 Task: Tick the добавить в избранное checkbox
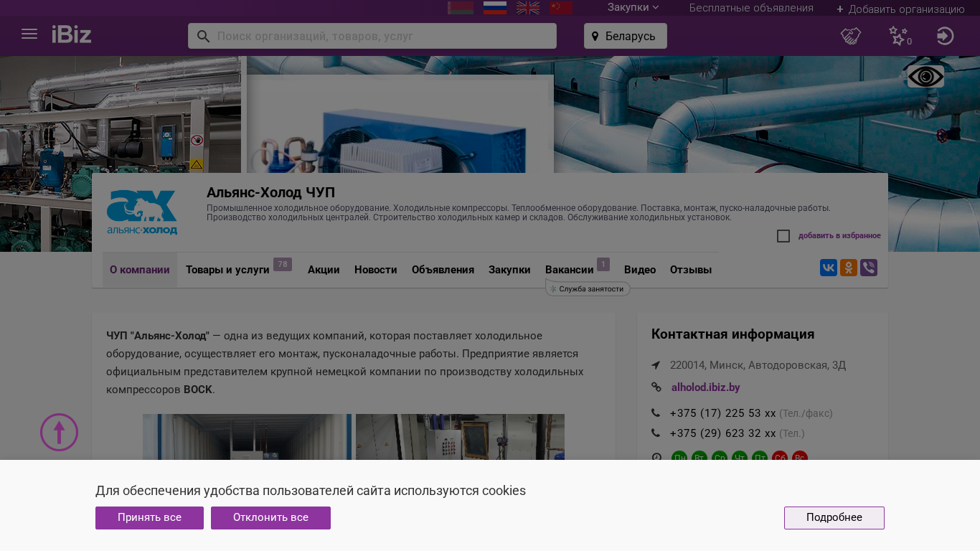[x=783, y=236]
